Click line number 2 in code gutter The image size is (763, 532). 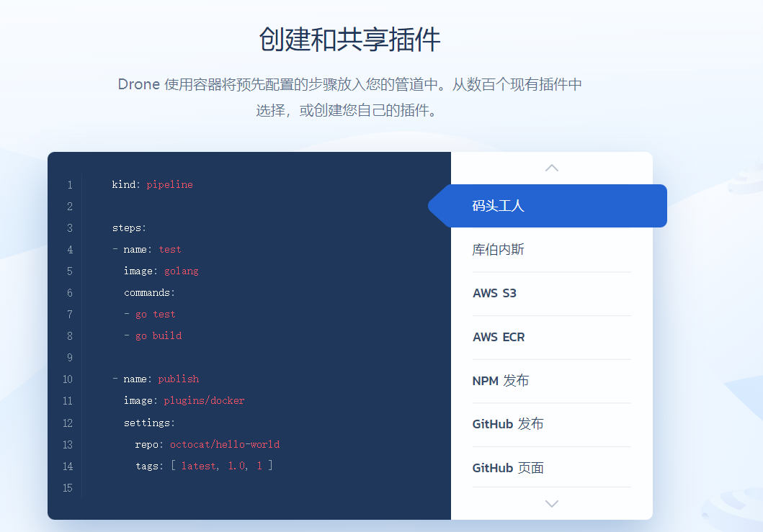[x=70, y=207]
